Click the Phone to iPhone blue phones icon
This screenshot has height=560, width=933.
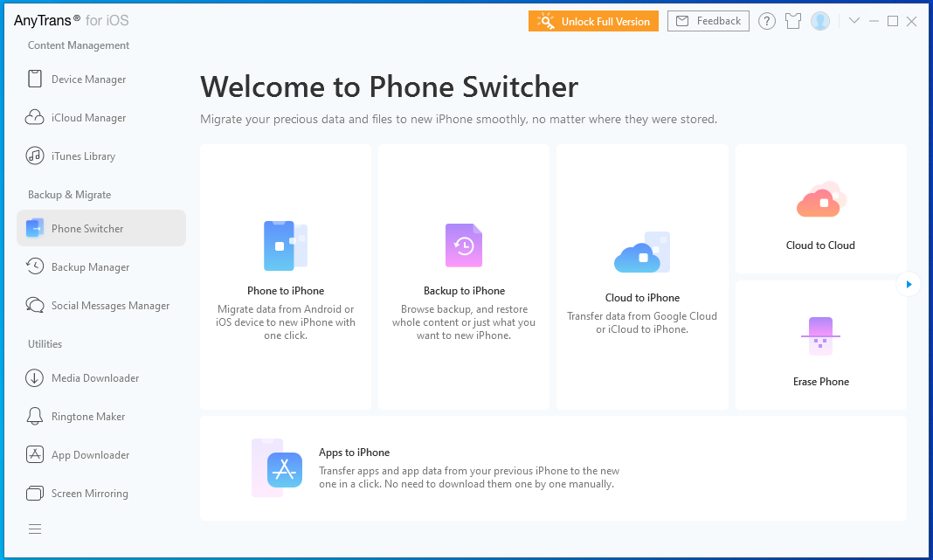click(x=286, y=245)
